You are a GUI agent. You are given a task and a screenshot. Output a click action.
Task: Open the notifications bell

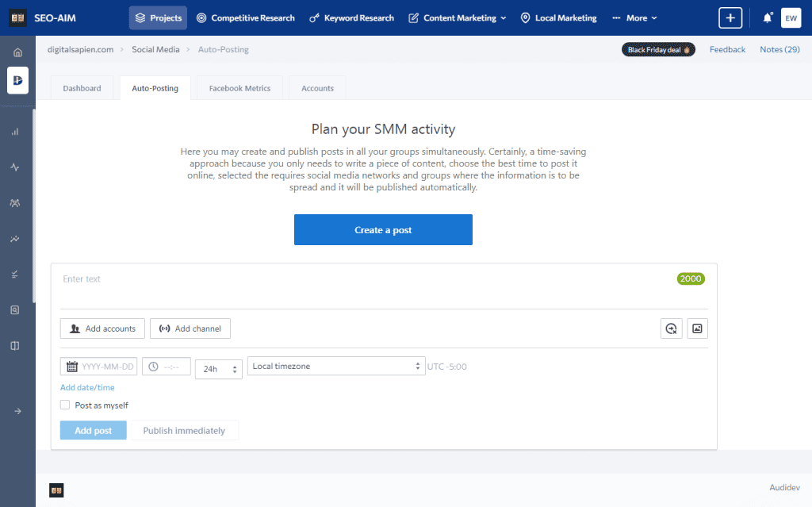coord(768,17)
